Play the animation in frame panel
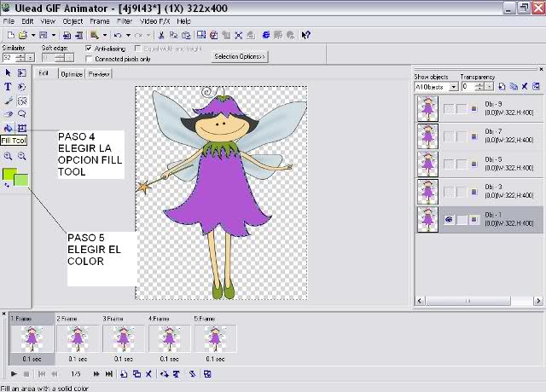The height and width of the screenshot is (392, 546). [14, 374]
